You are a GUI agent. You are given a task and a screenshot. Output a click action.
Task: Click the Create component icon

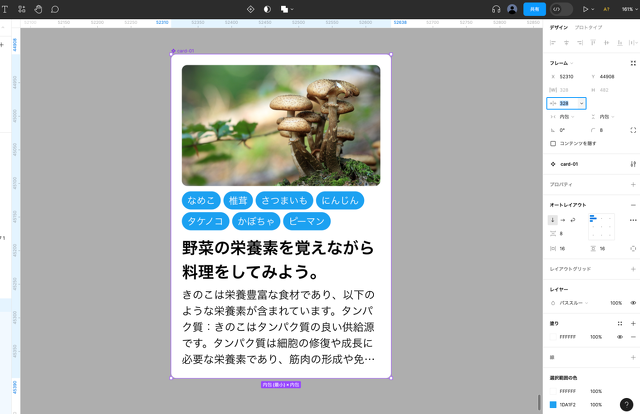point(250,9)
